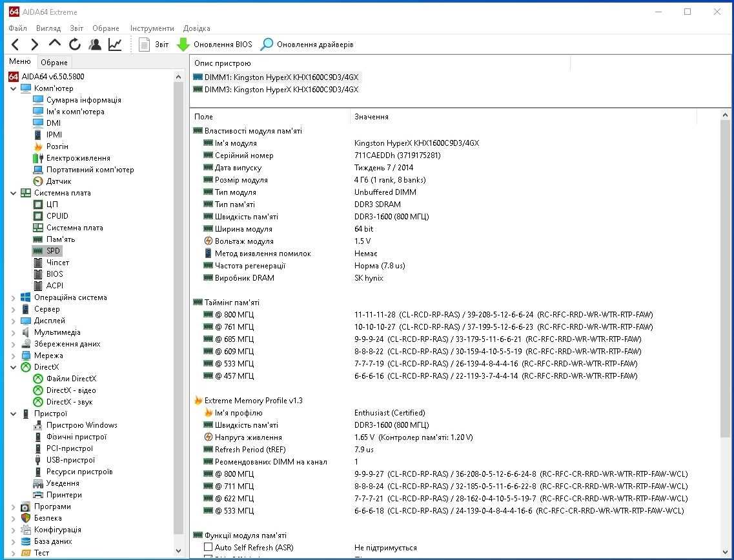Toggle the Auto Self Refresh (ASR) checkbox

pyautogui.click(x=209, y=547)
